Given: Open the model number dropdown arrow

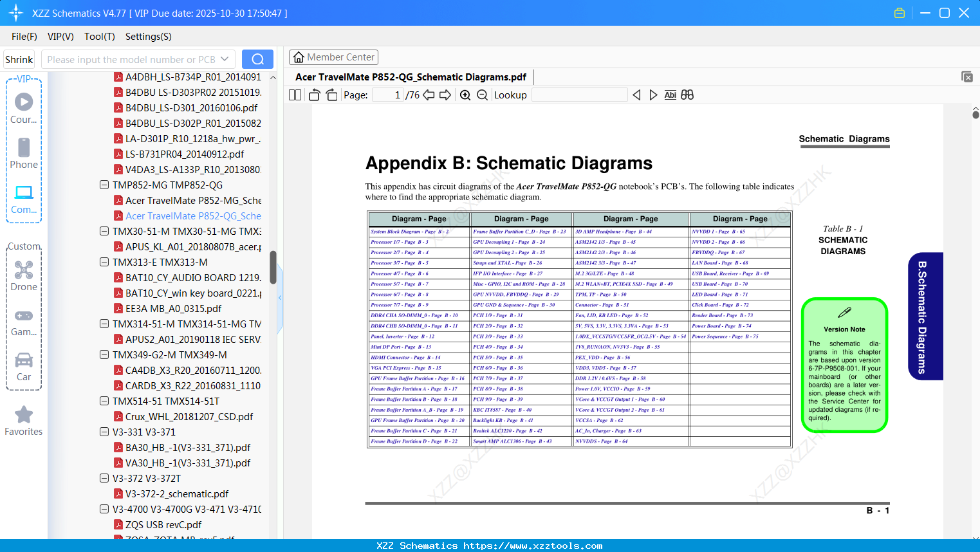Looking at the screenshot, I should 225,59.
